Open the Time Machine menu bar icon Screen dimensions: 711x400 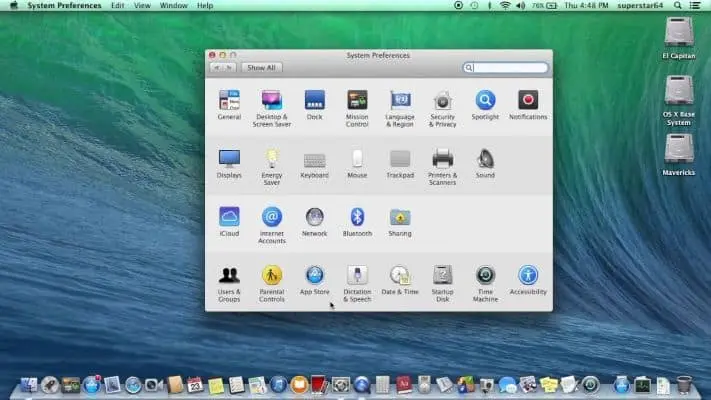click(x=474, y=5)
